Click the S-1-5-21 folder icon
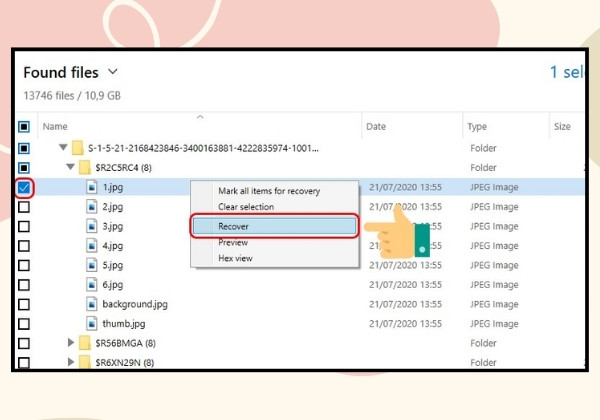Image resolution: width=600 pixels, height=420 pixels. tap(78, 148)
